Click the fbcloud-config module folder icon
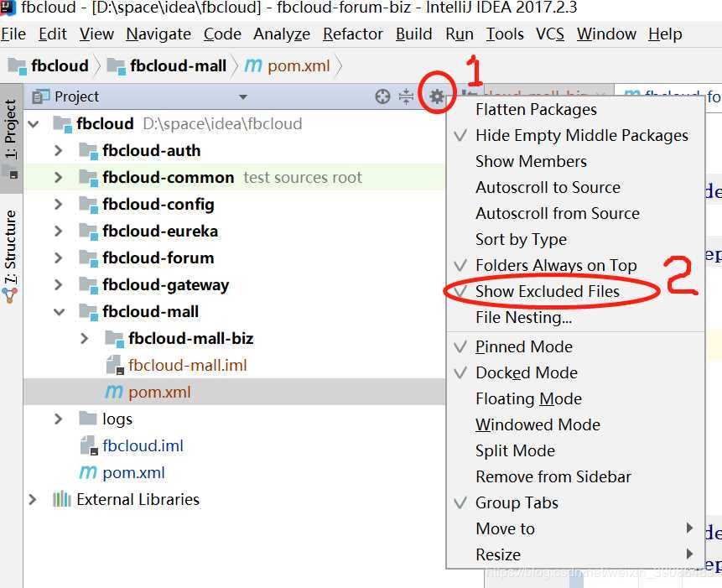 [88, 205]
